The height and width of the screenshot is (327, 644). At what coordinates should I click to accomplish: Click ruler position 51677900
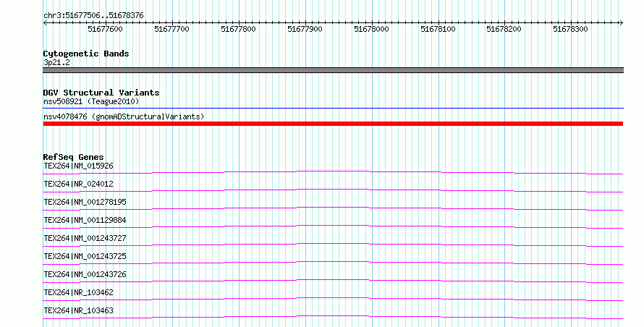(x=305, y=29)
